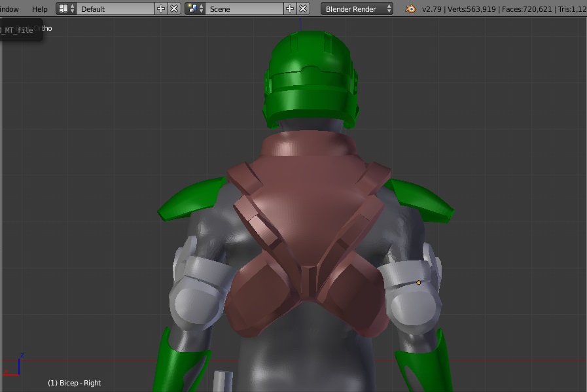The image size is (587, 392).
Task: Delete the Default screen layout
Action: click(174, 9)
